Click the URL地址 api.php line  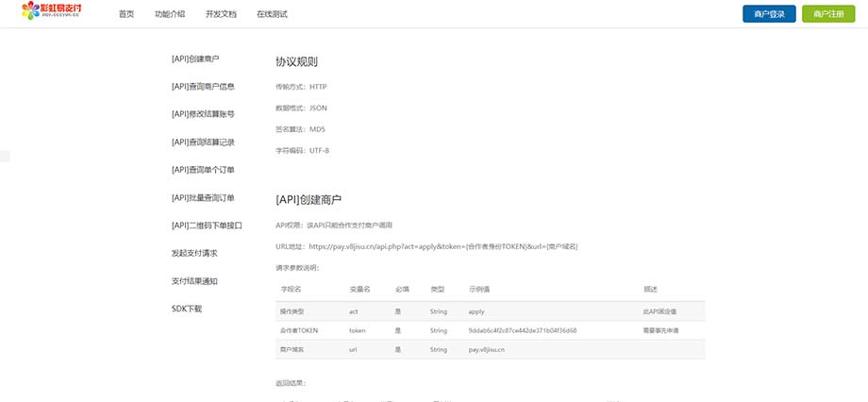click(426, 246)
